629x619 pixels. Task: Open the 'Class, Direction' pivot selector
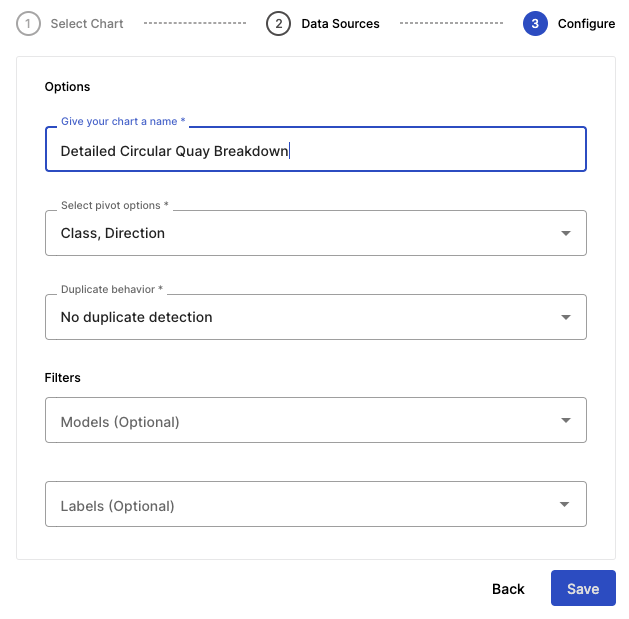pos(300,233)
